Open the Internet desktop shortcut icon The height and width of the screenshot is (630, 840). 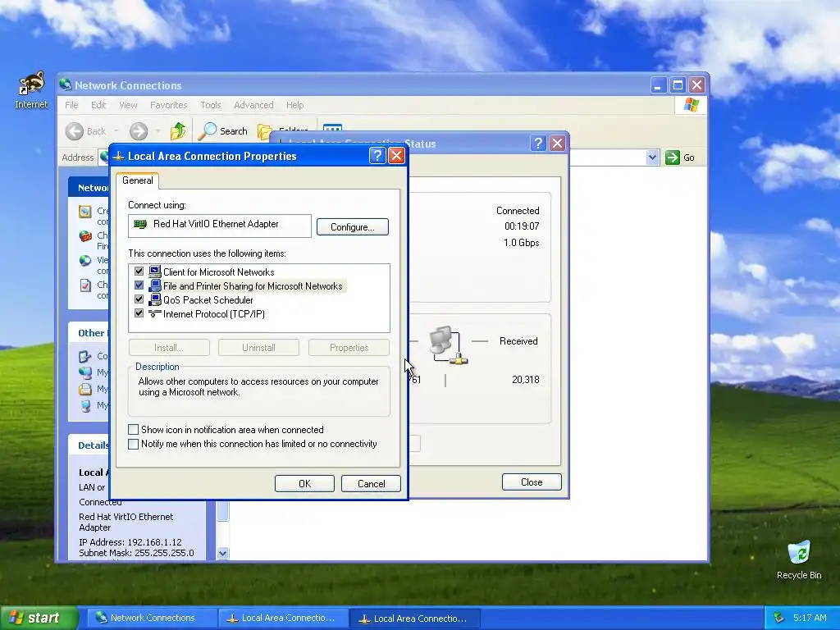pyautogui.click(x=31, y=84)
